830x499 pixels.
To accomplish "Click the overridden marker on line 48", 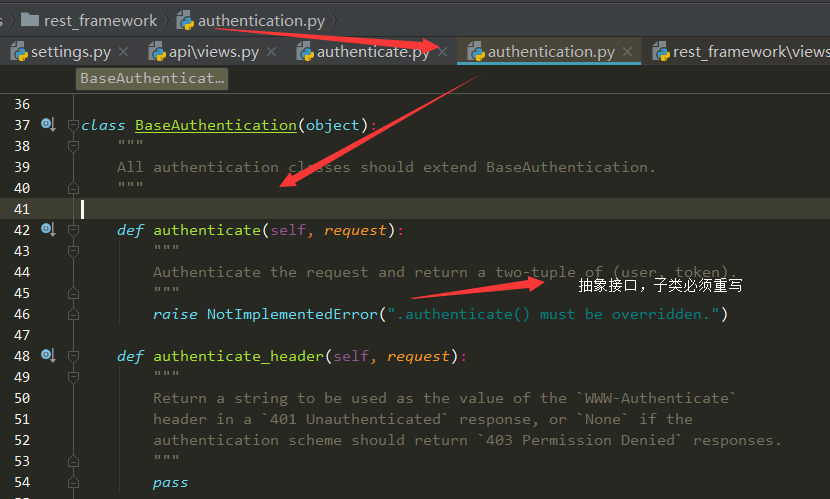I will click(48, 356).
